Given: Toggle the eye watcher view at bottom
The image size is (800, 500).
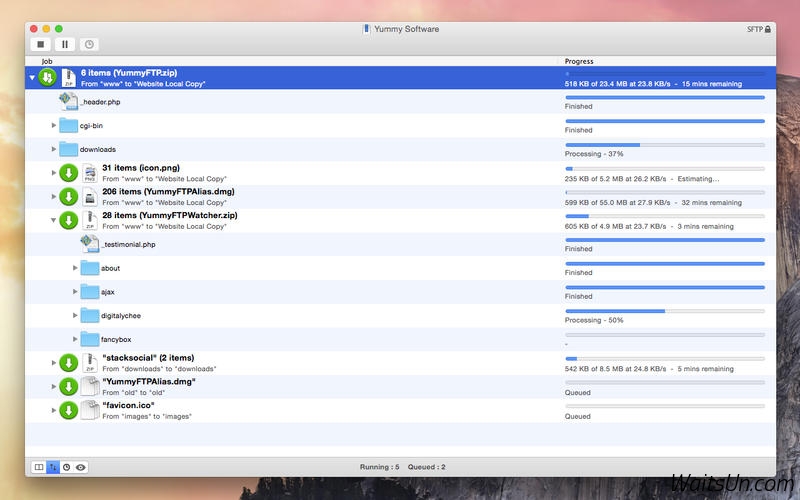Looking at the screenshot, I should (x=81, y=467).
